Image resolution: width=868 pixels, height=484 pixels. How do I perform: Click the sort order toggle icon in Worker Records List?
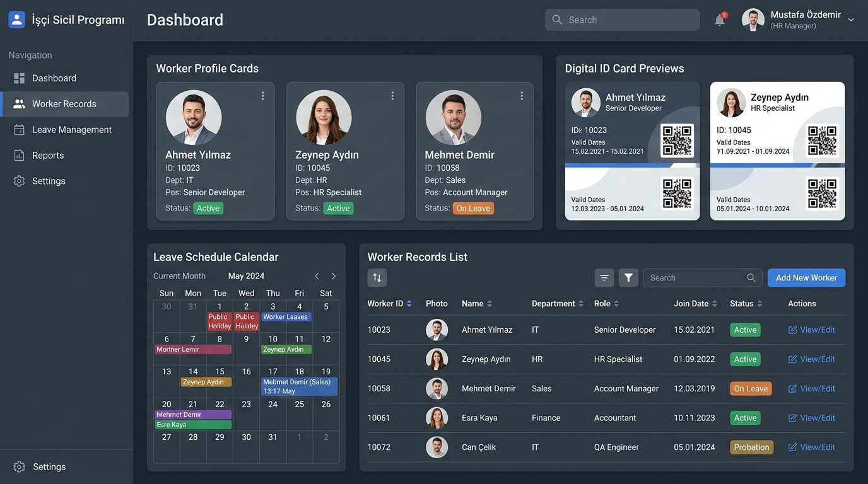[x=377, y=278]
